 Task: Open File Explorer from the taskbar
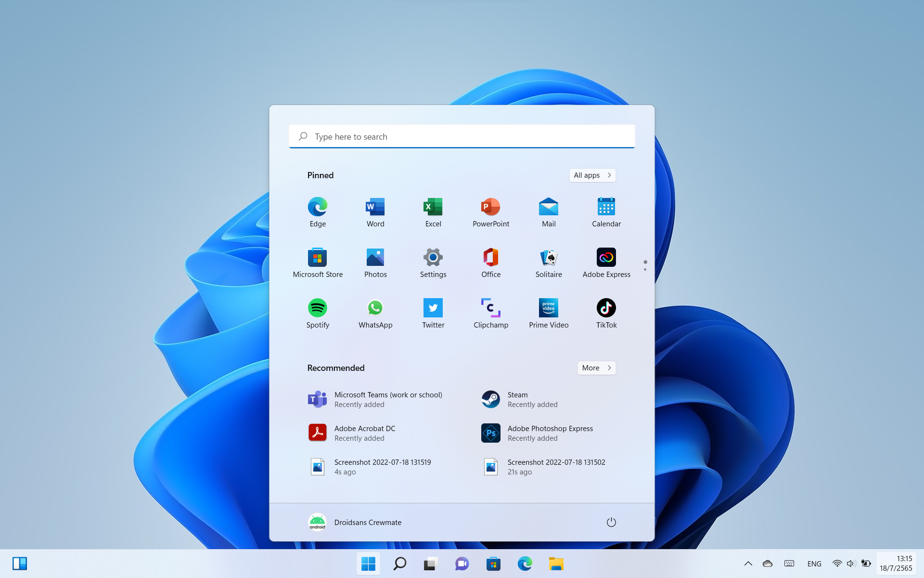[556, 564]
